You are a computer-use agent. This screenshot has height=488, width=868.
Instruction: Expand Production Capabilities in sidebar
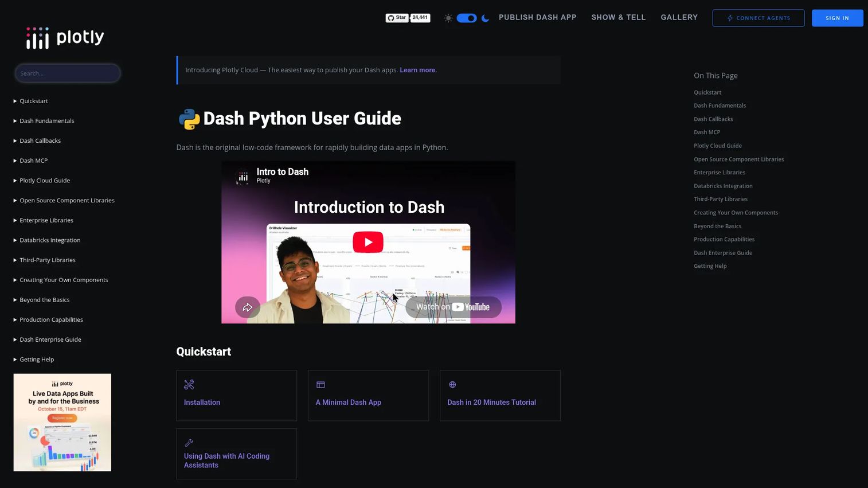pos(48,320)
